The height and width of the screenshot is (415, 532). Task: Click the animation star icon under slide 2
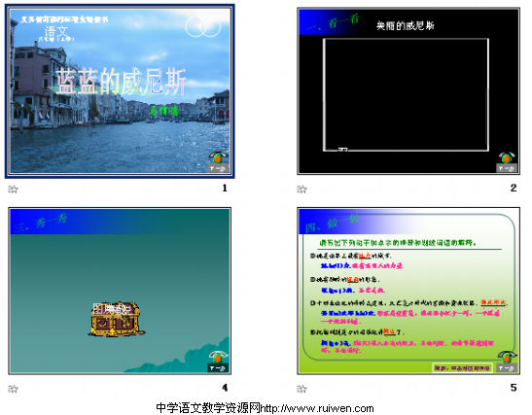coord(301,189)
